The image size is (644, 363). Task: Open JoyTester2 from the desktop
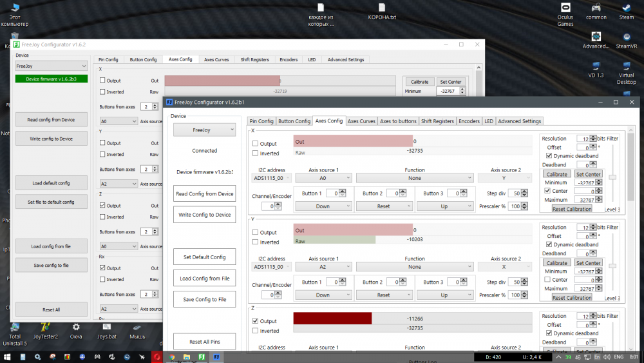46,328
